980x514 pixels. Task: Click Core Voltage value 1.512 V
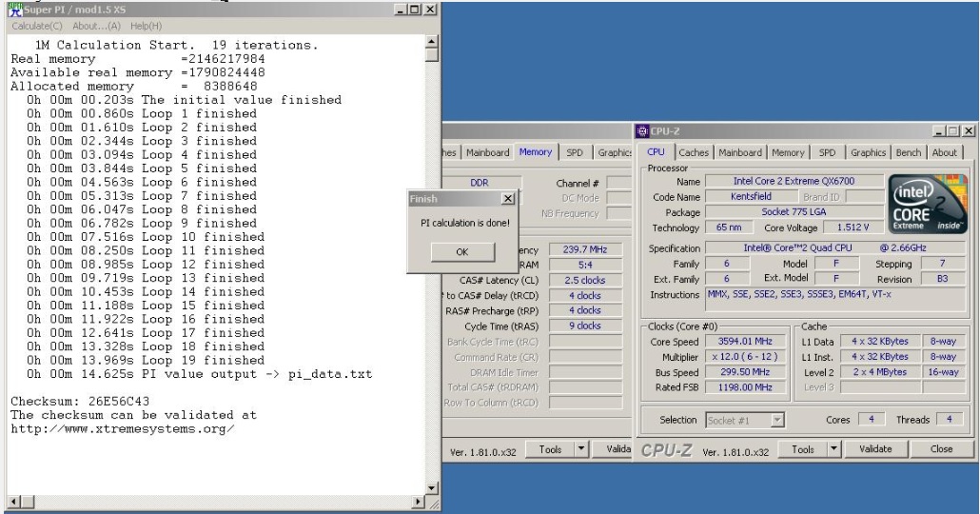(853, 227)
